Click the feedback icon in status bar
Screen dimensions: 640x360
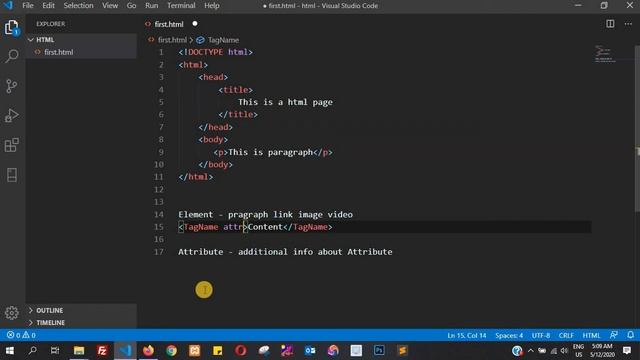pyautogui.click(x=613, y=335)
